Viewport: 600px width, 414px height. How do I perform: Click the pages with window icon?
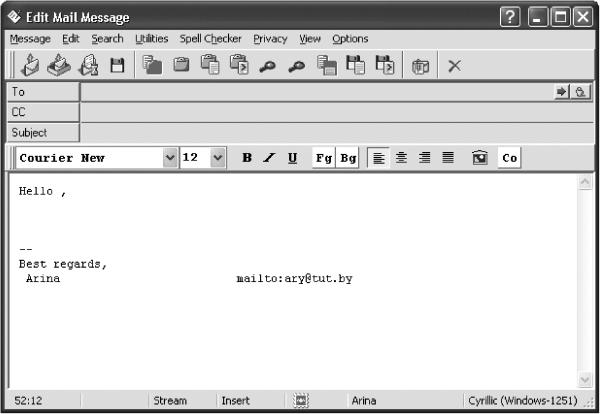(x=326, y=65)
